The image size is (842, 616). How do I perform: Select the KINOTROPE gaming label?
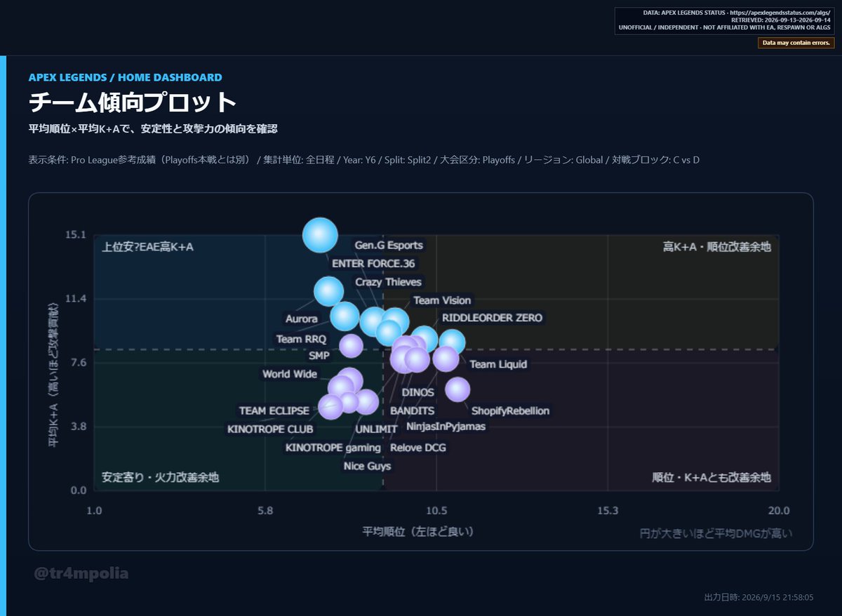[333, 448]
